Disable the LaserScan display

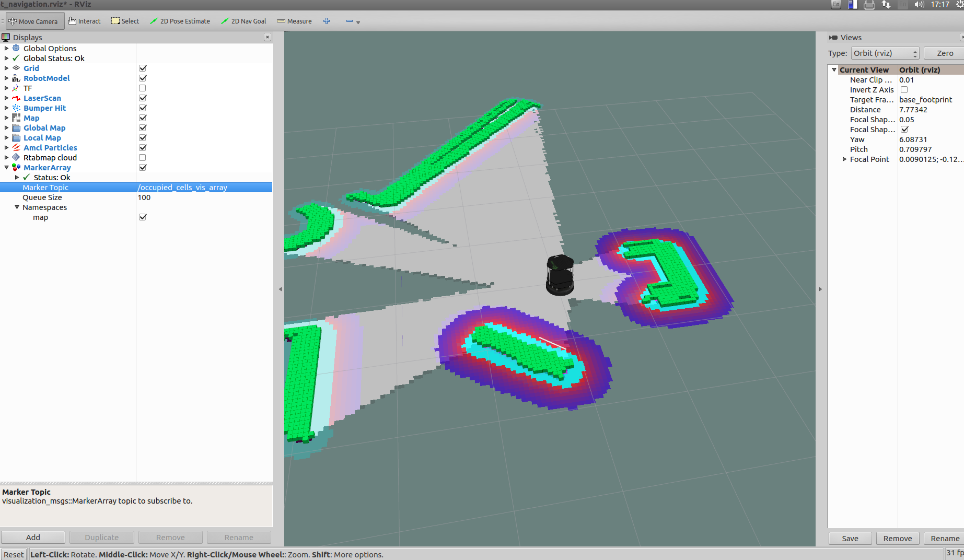coord(142,98)
